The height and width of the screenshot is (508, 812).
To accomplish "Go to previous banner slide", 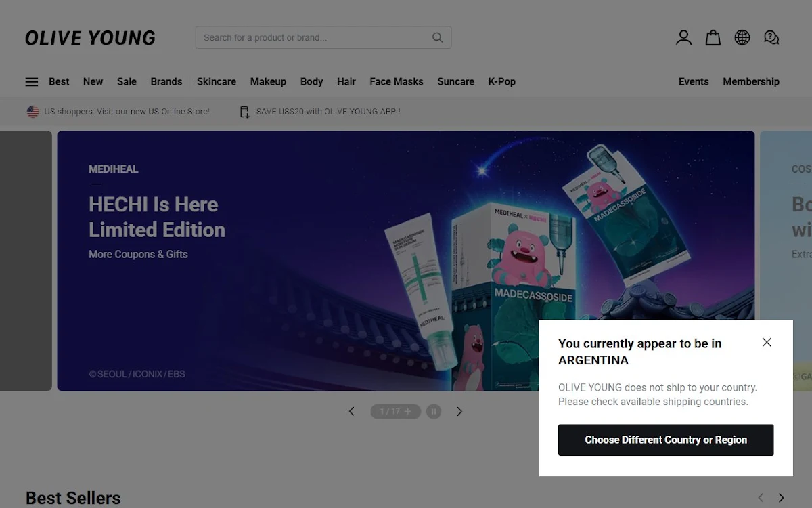I will tap(351, 411).
